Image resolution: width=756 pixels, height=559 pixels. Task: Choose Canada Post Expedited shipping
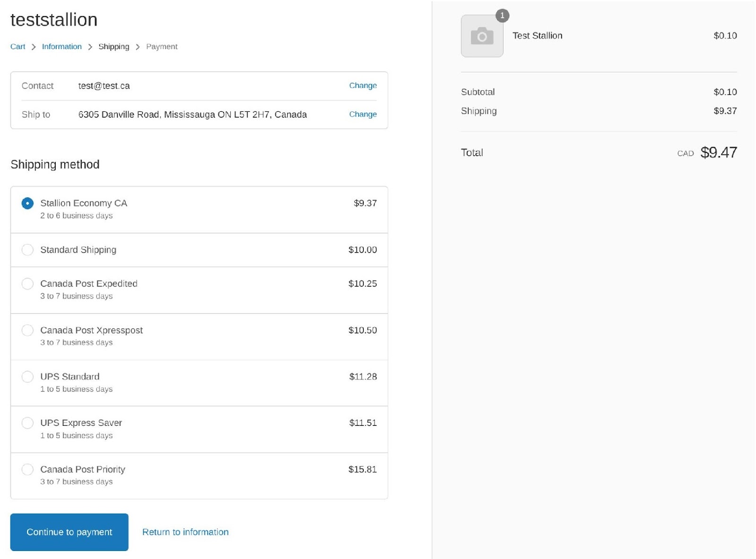click(x=27, y=284)
